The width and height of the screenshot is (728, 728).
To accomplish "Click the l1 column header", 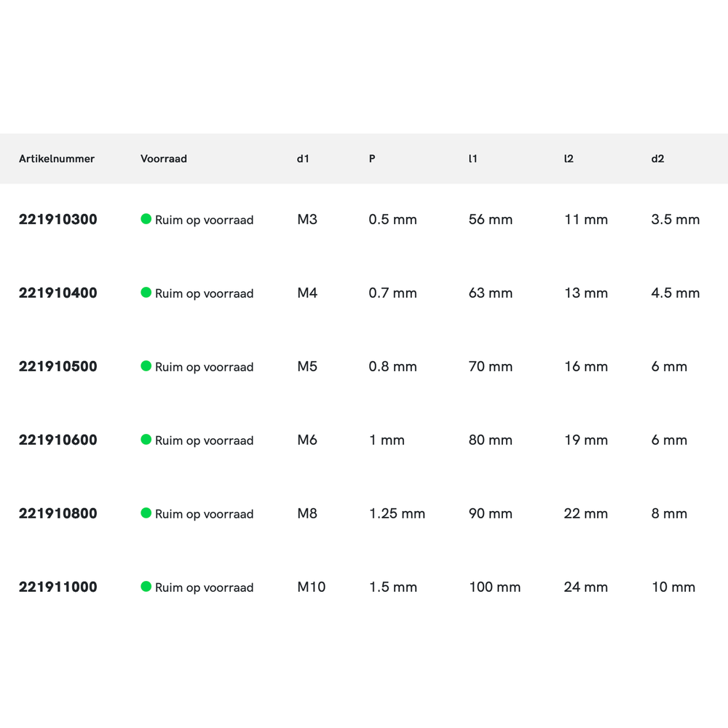I will pyautogui.click(x=473, y=159).
